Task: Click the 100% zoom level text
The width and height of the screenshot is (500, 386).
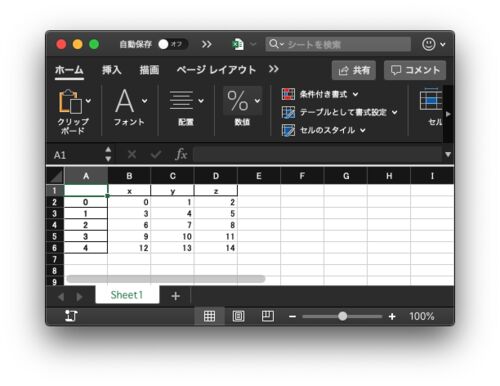Action: (422, 316)
